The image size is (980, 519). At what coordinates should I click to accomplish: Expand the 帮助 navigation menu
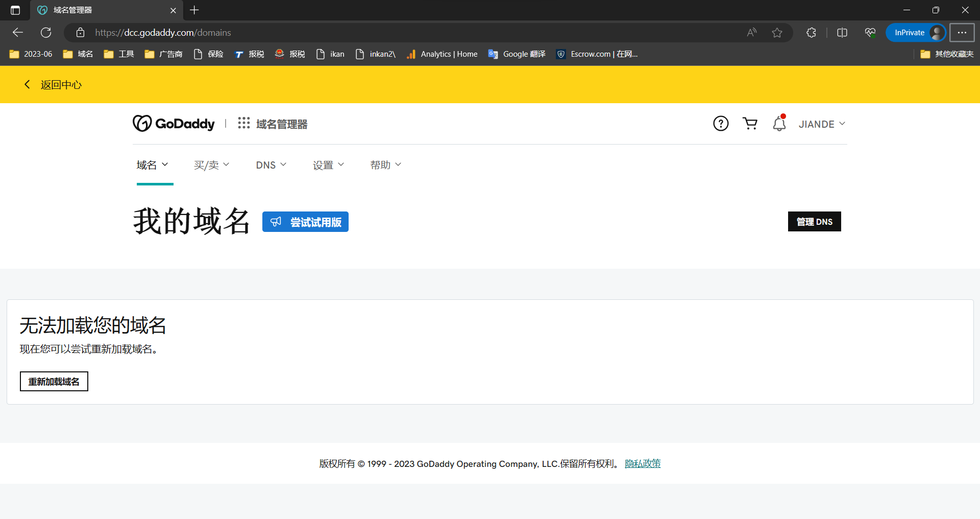pos(385,165)
